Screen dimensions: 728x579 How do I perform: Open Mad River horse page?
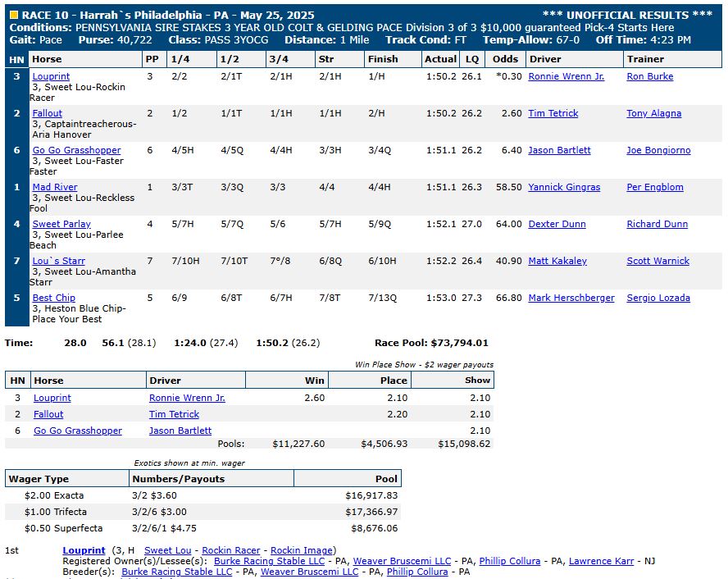point(55,187)
